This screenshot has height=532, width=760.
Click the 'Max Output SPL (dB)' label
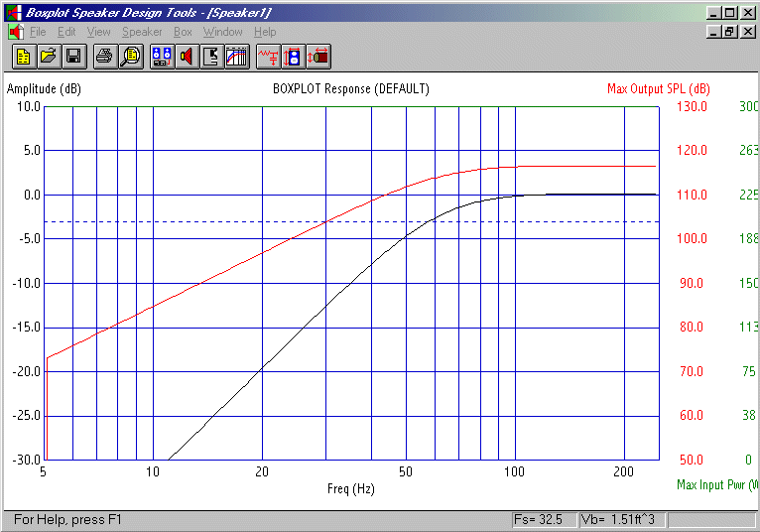[x=659, y=88]
